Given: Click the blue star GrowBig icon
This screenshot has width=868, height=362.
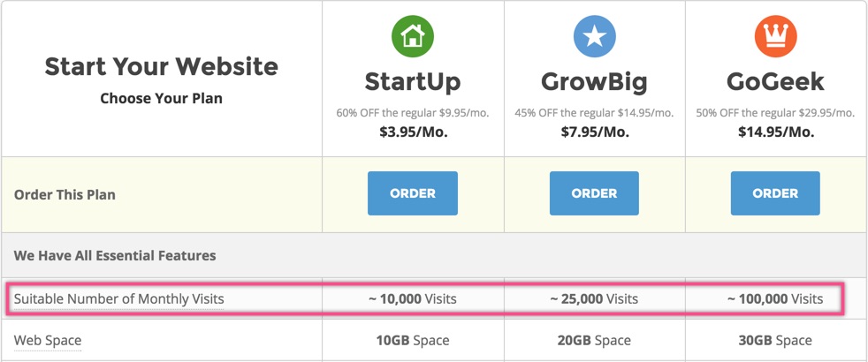Looking at the screenshot, I should (595, 36).
